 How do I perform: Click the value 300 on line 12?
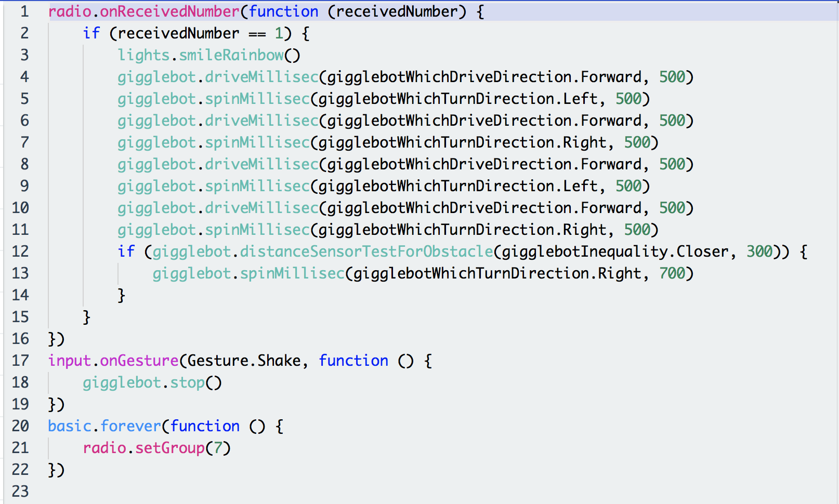pos(759,251)
